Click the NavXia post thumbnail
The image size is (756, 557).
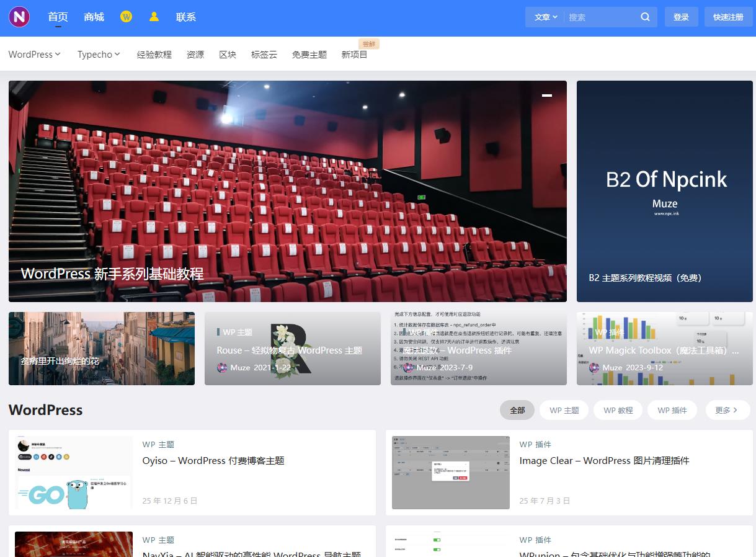[74, 544]
